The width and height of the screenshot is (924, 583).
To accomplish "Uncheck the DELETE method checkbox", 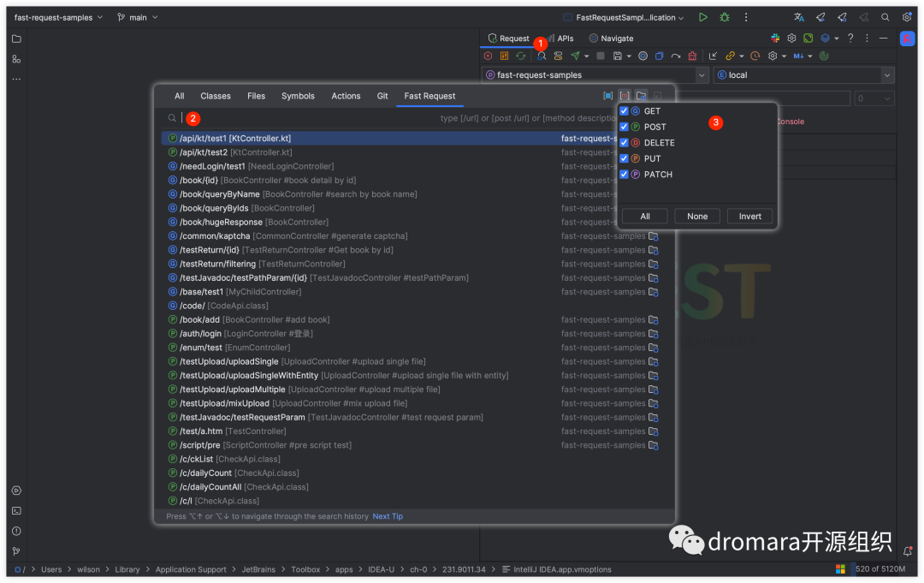I will 624,143.
